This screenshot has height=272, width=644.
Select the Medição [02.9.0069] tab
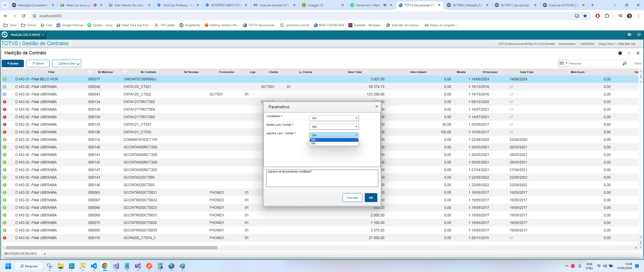tap(25, 35)
